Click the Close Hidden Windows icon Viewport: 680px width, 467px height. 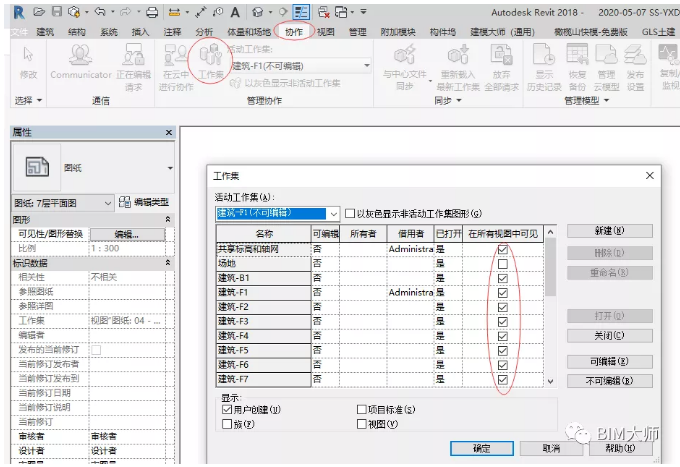324,12
